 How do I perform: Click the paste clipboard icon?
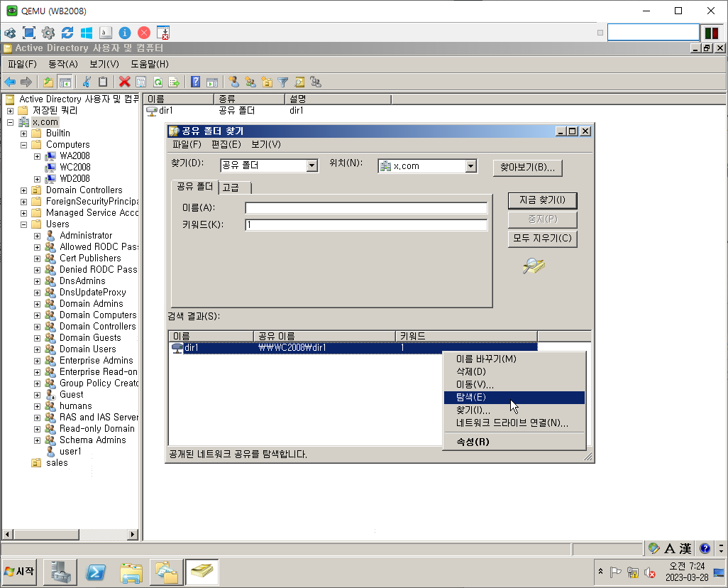tap(103, 82)
